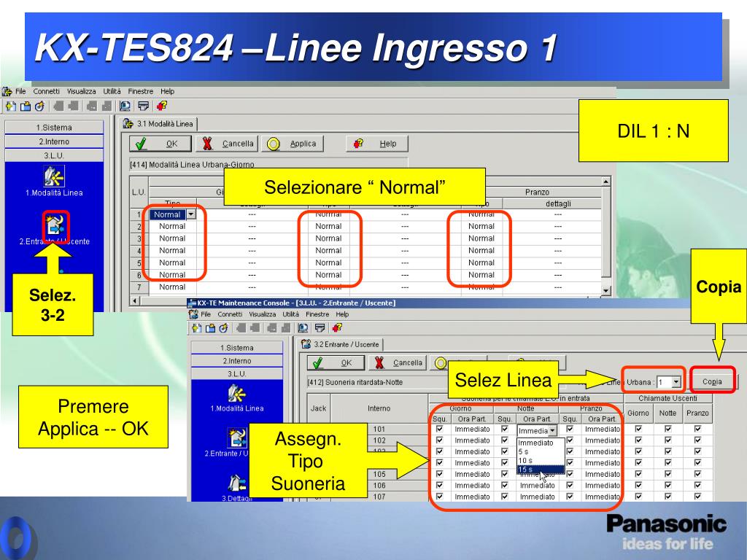747x560 pixels.
Task: Click the monitor icon in the top window toolbar
Action: coord(125,106)
